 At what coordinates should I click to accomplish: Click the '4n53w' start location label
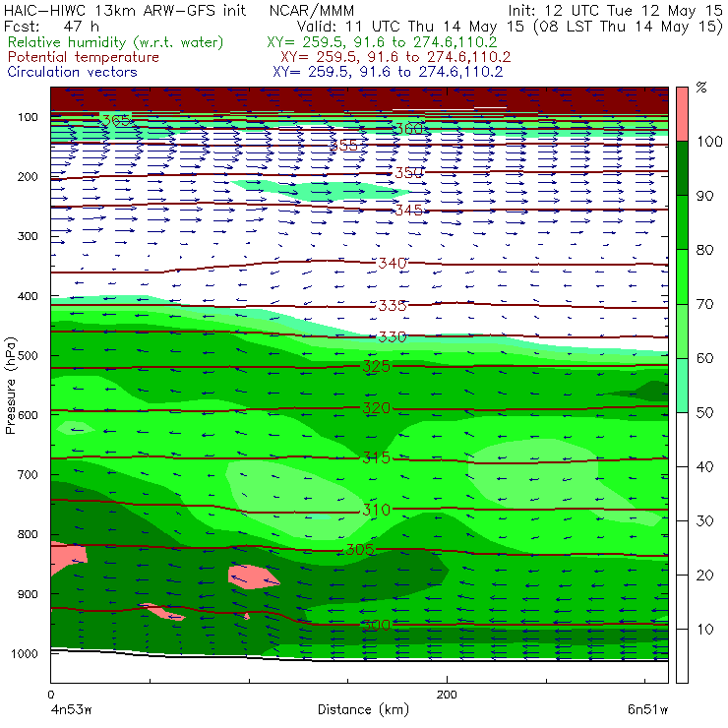[71, 710]
